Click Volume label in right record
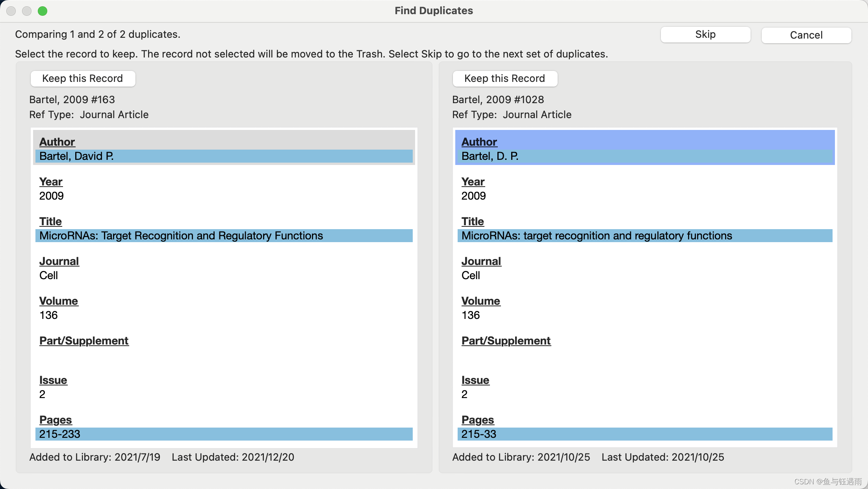The width and height of the screenshot is (868, 489). point(481,301)
